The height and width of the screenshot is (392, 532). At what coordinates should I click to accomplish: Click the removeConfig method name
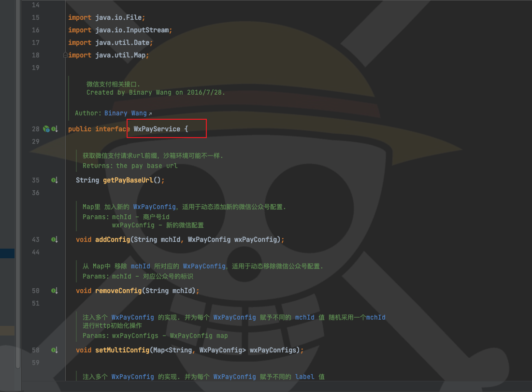click(118, 291)
